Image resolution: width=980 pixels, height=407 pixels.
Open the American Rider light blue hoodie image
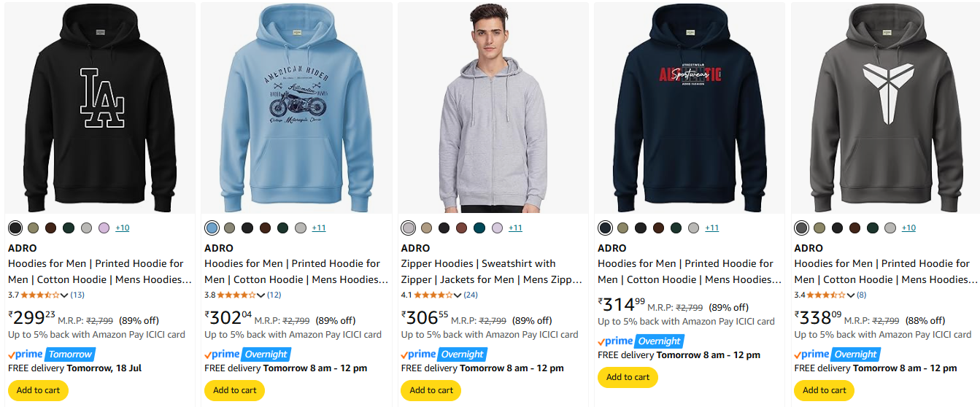point(296,109)
